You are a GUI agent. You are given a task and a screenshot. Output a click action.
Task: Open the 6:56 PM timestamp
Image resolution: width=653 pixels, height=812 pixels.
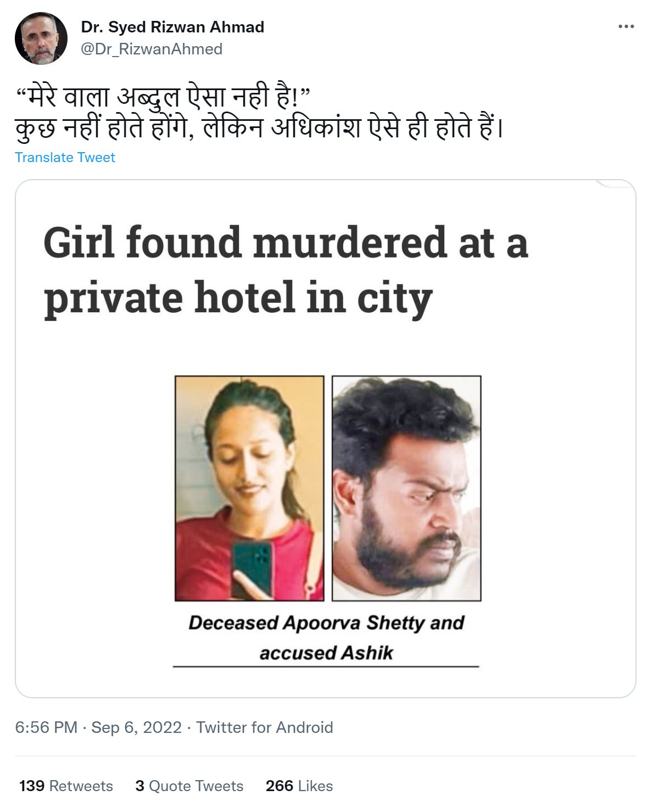tap(46, 727)
